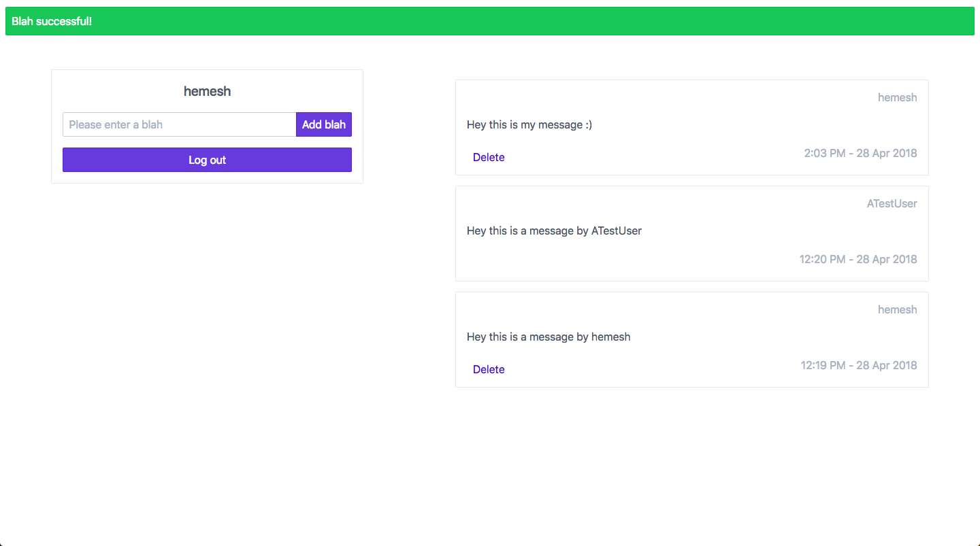Screen dimensions: 980x546
Task: Click the timestamp 2:03 PM - 28 Apr 2018
Action: [x=860, y=153]
